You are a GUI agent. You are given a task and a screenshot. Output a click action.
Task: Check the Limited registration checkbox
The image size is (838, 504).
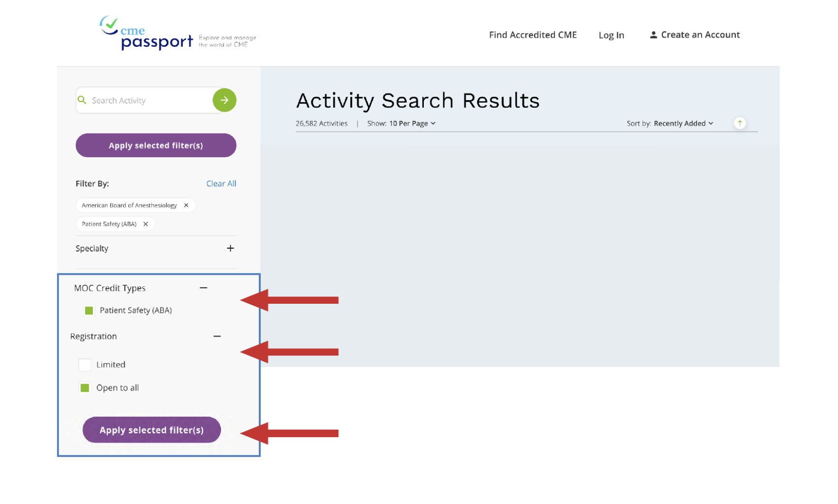click(x=85, y=365)
